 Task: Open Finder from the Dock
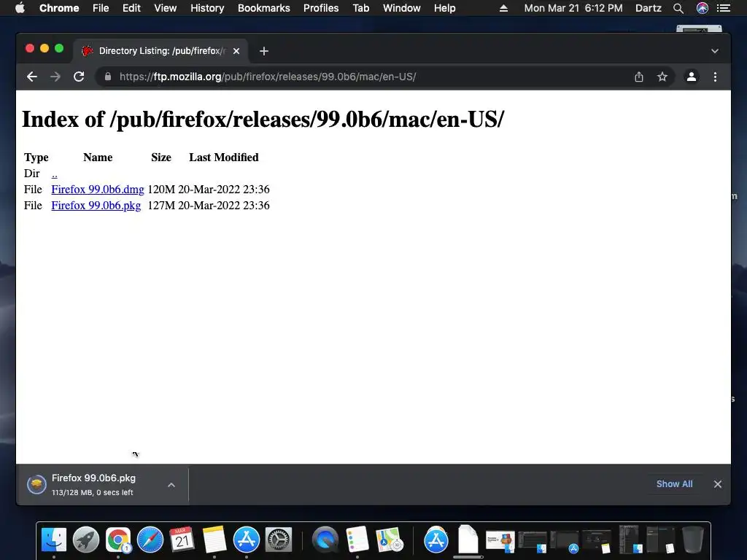[x=54, y=540]
